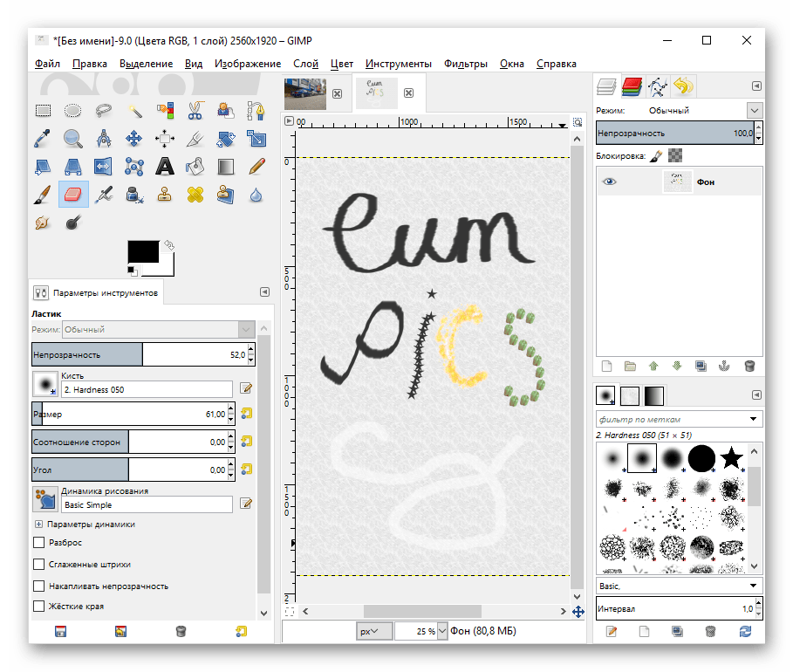Select the Move tool

pos(134,138)
